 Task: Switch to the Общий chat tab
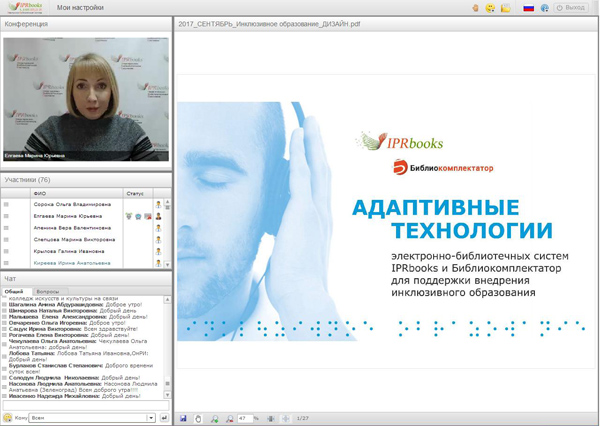pos(14,292)
